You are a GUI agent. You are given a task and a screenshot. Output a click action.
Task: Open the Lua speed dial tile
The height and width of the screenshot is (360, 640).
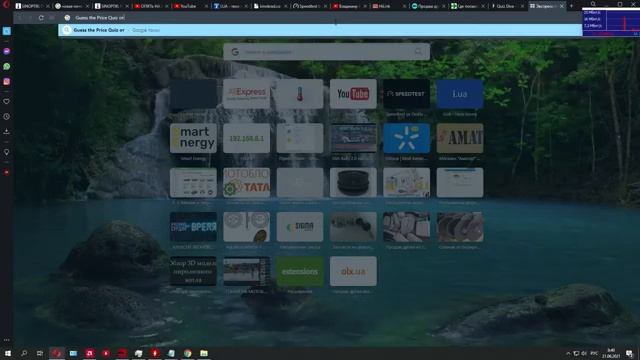click(460, 94)
